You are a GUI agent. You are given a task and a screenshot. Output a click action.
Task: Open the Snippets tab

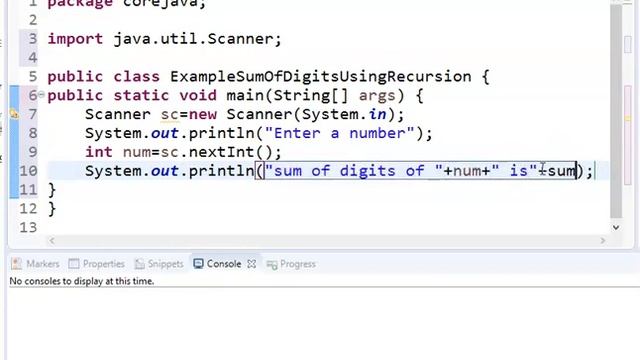(159, 264)
